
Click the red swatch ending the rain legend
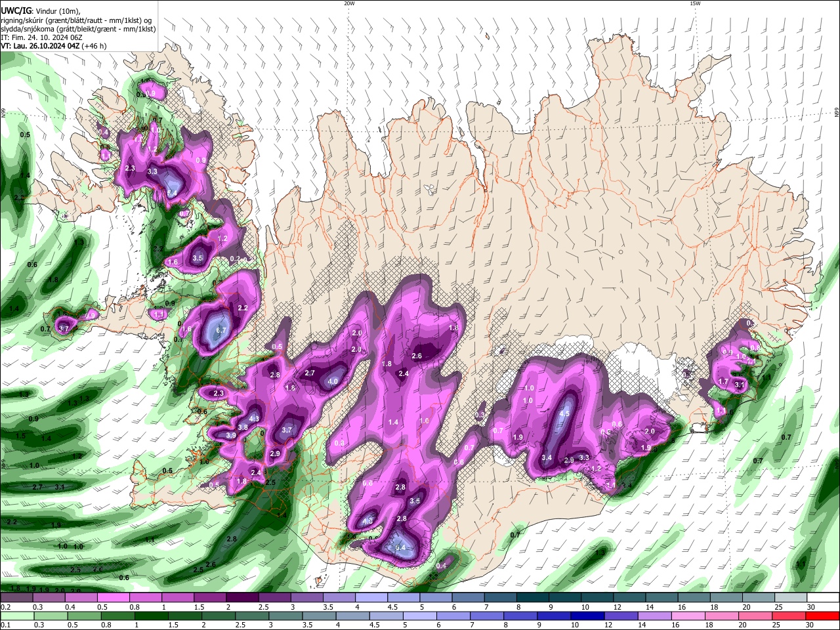pyautogui.click(x=822, y=616)
